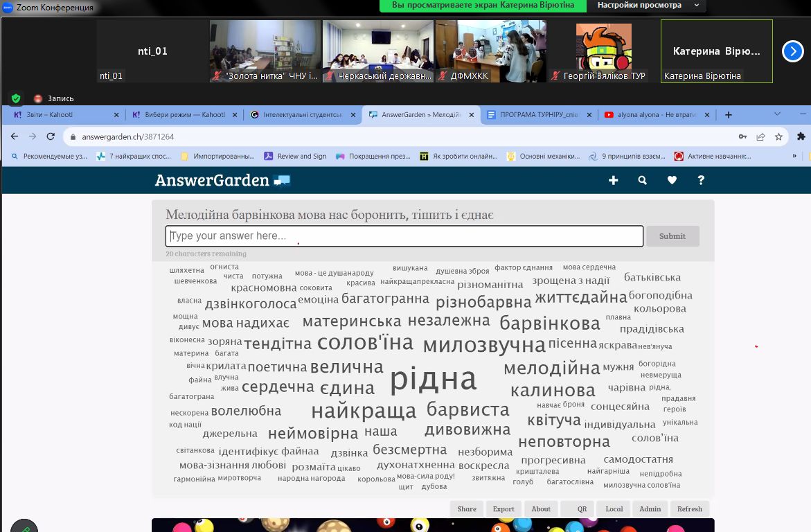The image size is (811, 532).
Task: Click the plus icon in AnswerGarden header
Action: click(x=613, y=180)
